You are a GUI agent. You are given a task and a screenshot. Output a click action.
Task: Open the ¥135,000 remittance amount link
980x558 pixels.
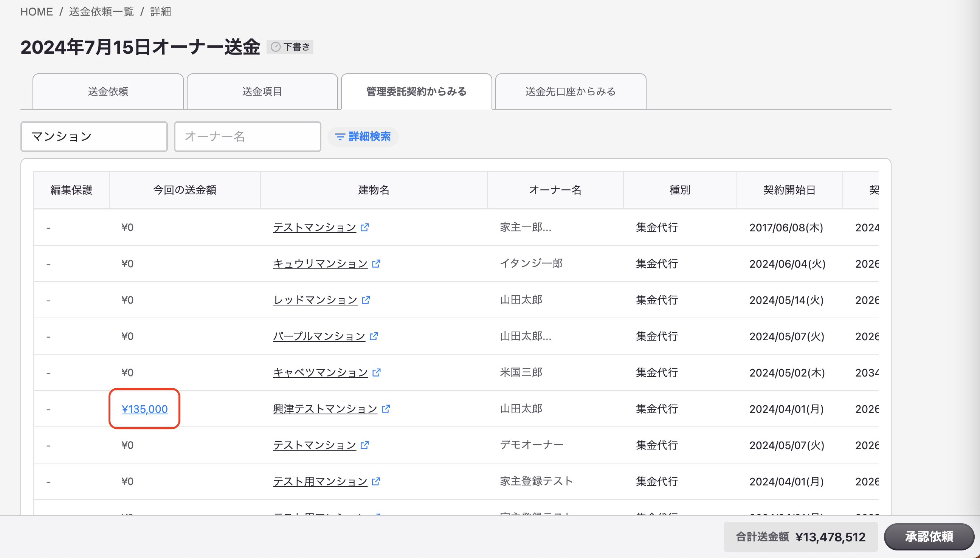click(144, 409)
